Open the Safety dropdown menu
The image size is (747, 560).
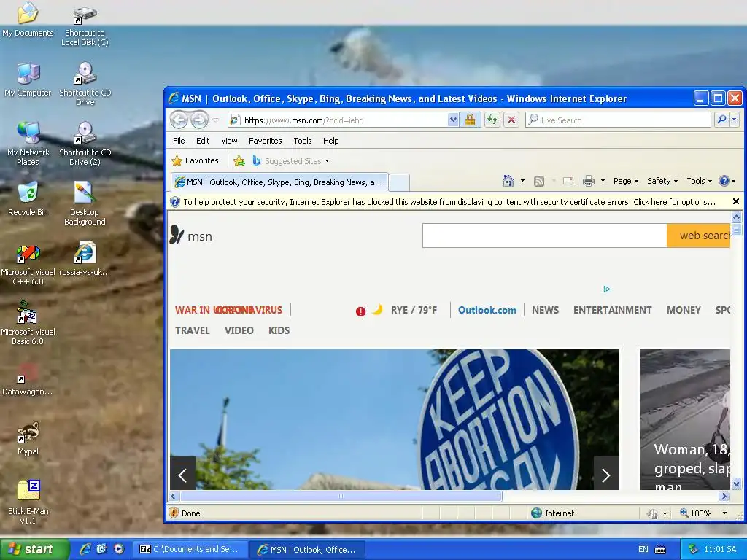pyautogui.click(x=662, y=181)
